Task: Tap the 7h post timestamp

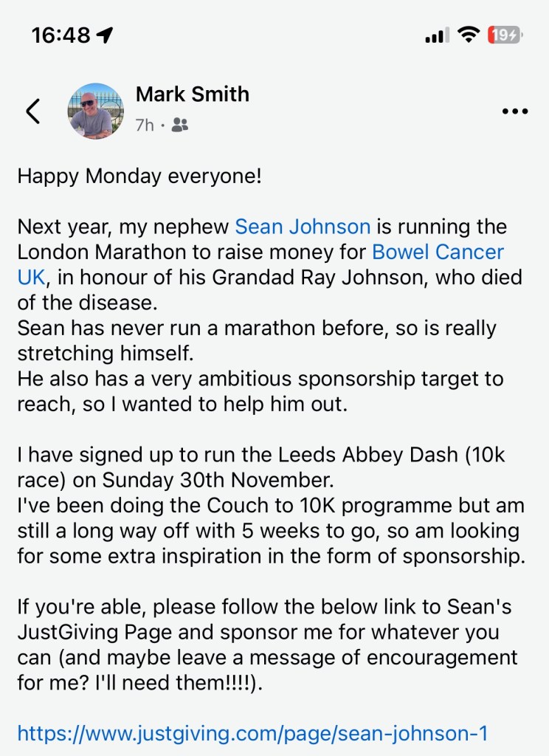Action: 145,126
